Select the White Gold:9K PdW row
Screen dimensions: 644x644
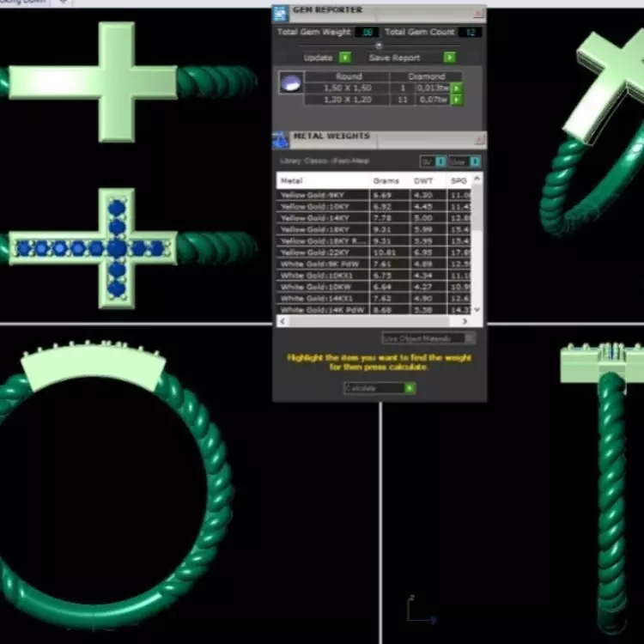coord(374,264)
